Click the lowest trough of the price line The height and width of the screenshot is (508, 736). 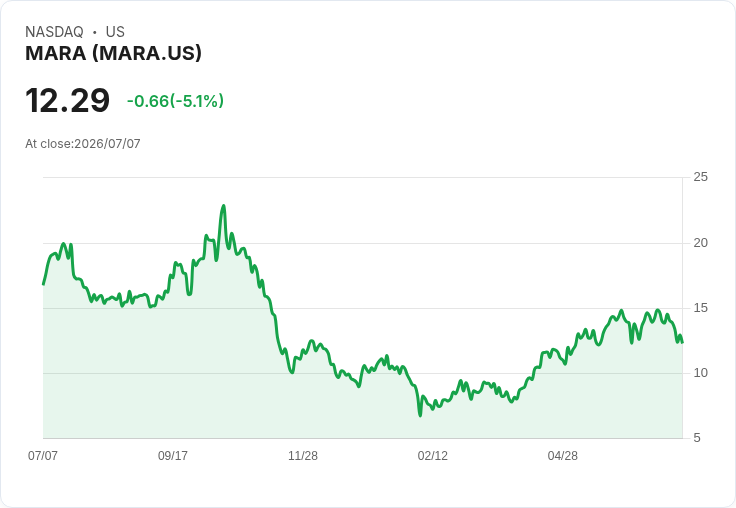pos(420,415)
